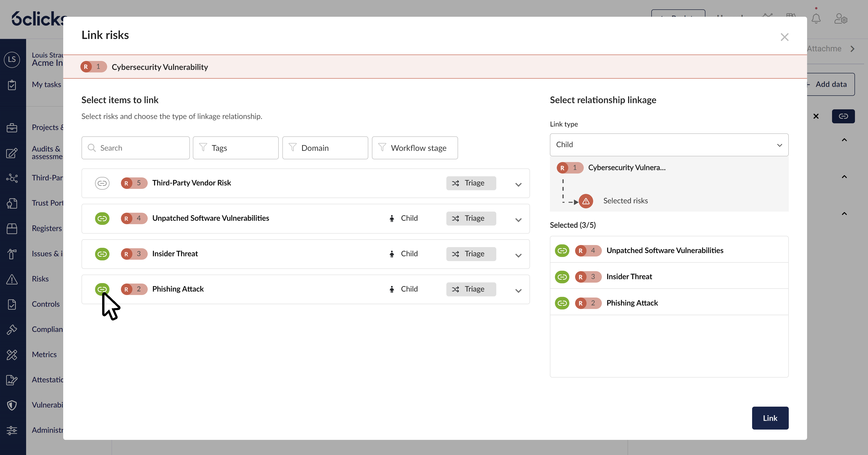Click the Link button

pos(770,418)
